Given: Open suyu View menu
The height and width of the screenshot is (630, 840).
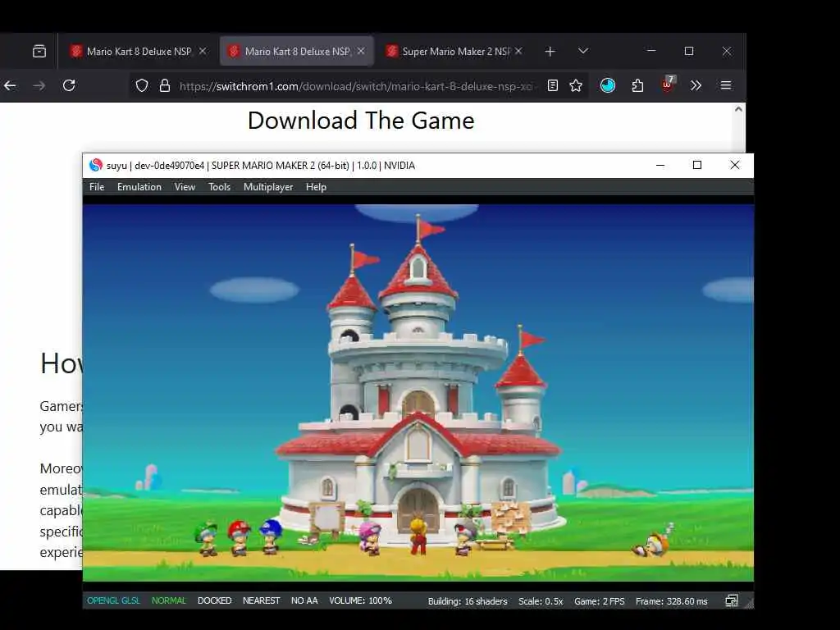Looking at the screenshot, I should pyautogui.click(x=185, y=187).
